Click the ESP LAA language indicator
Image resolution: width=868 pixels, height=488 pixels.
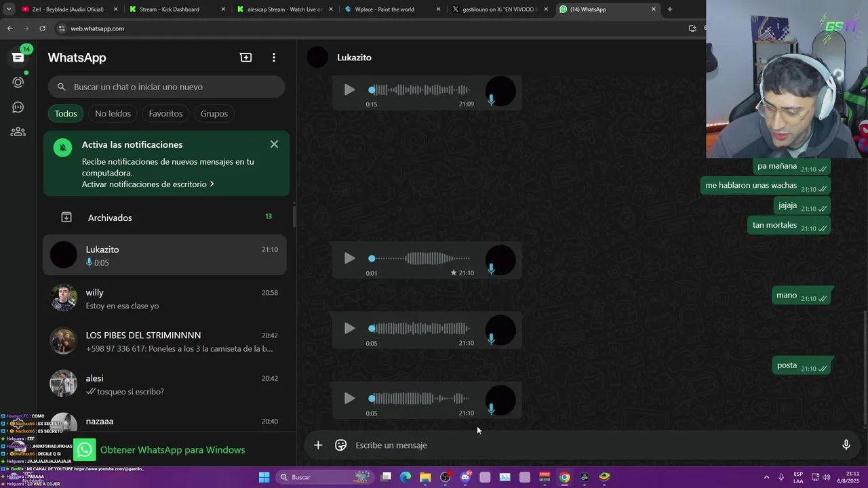[x=798, y=477]
